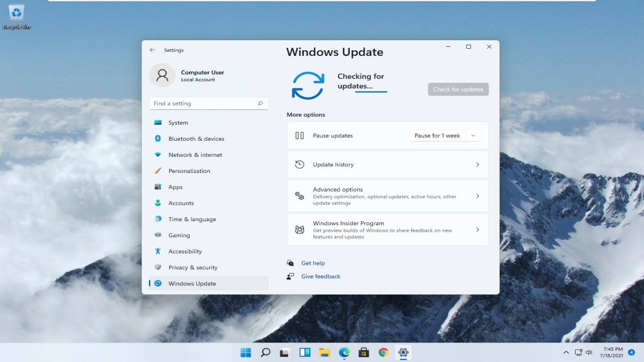Go to Privacy & security settings
Screen dimensions: 644x362
click(x=193, y=267)
